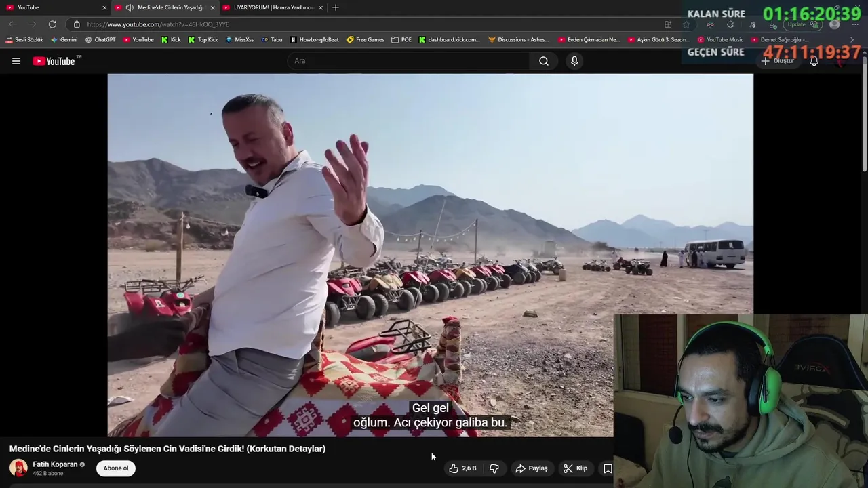Click the YouTube search magnifier button
This screenshot has width=868, height=488.
(x=543, y=61)
